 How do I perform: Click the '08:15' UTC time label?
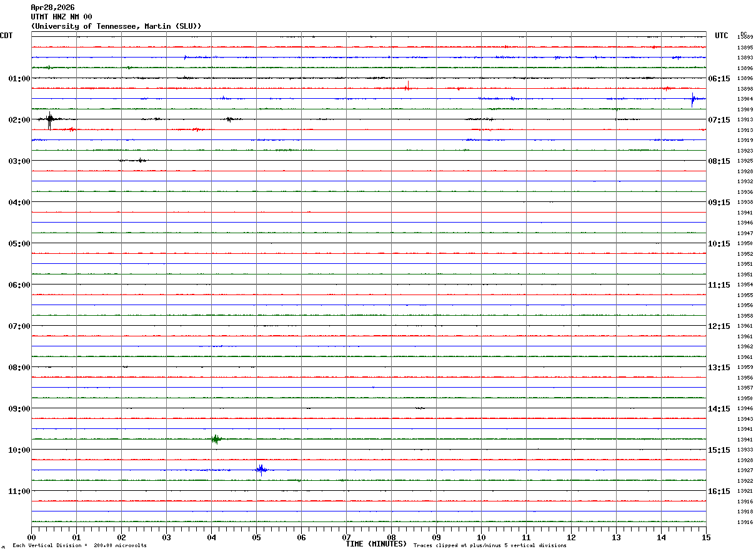point(719,161)
